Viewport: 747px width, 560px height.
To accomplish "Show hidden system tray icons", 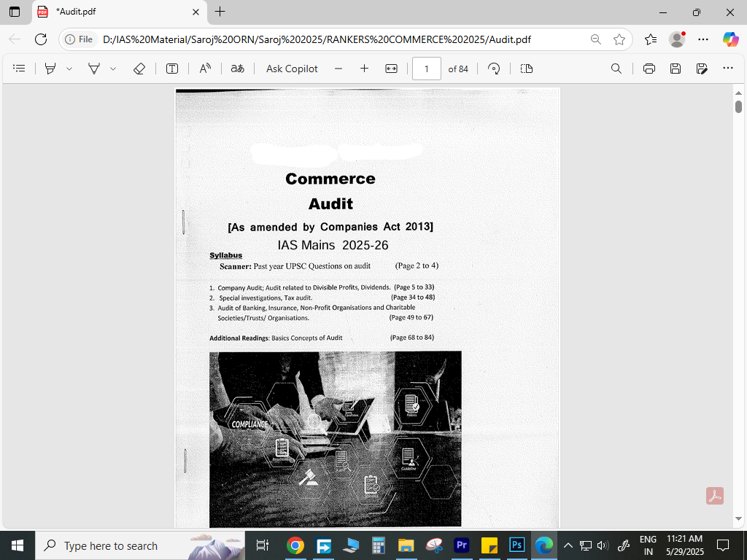I will point(567,545).
